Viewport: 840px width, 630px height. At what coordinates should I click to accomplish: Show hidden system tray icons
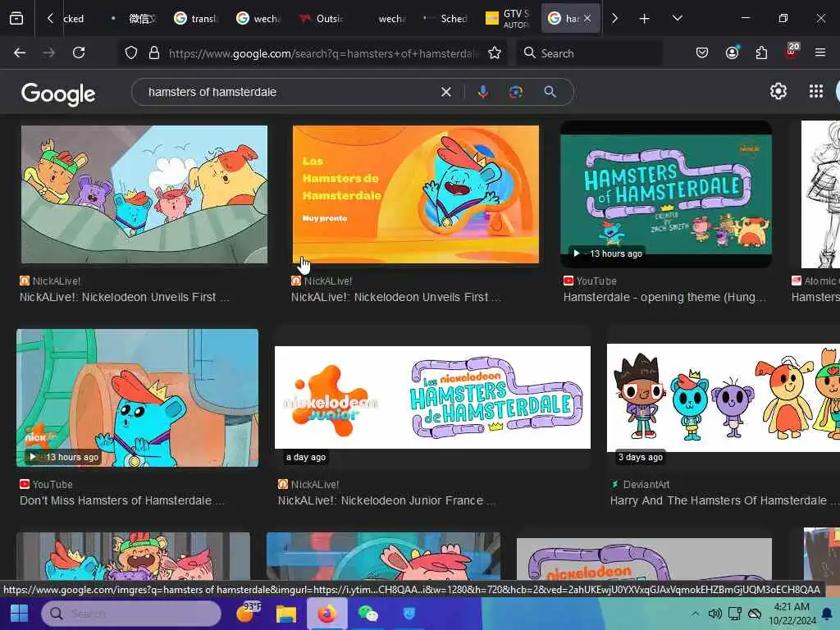click(x=695, y=614)
